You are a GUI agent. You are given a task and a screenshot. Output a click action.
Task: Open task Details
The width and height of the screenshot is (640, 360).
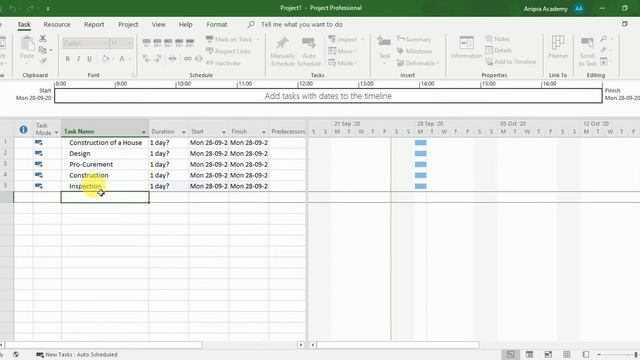pos(498,50)
